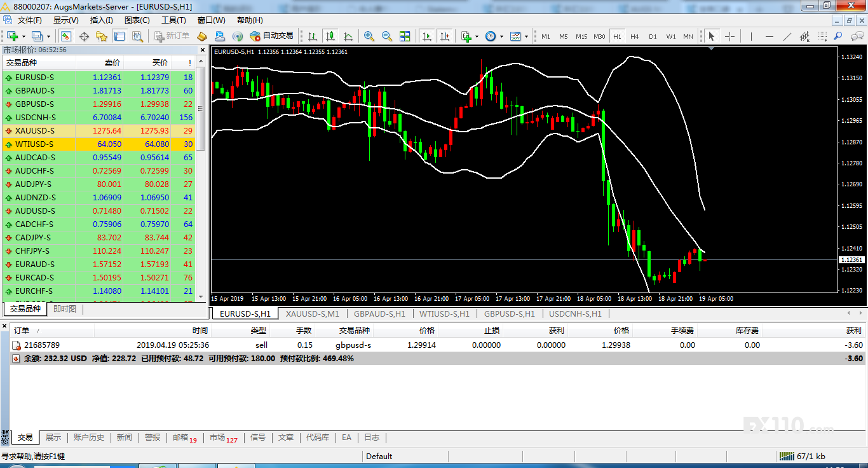Screen dimensions: 868x468
Task: Click the New Chart icon
Action: (x=12, y=36)
